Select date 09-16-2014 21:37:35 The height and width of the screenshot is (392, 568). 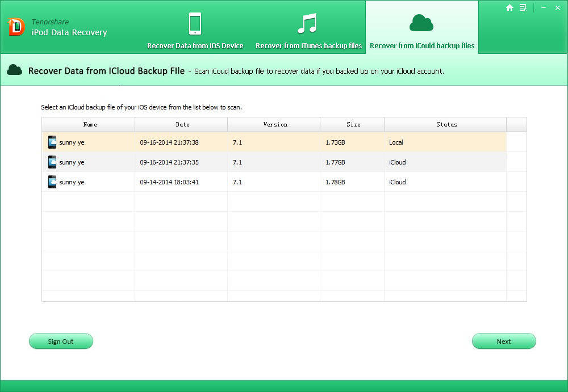point(169,162)
